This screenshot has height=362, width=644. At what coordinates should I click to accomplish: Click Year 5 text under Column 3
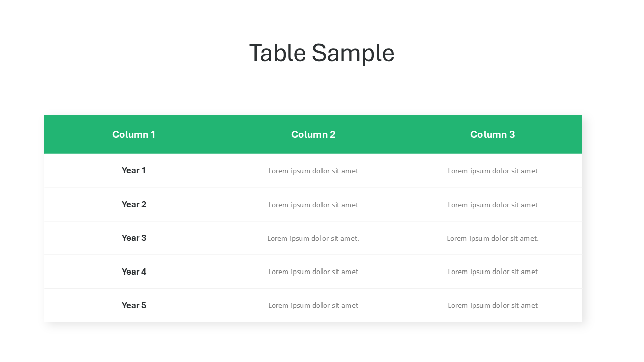coord(493,305)
